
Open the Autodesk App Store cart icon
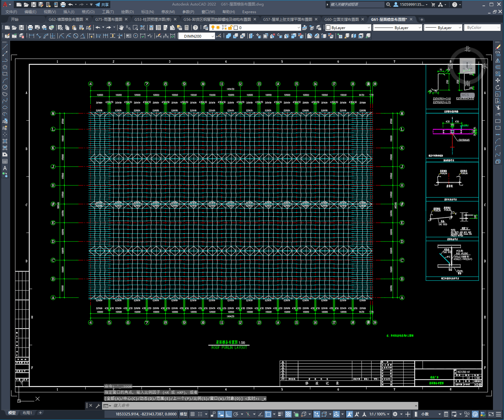pos(433,5)
